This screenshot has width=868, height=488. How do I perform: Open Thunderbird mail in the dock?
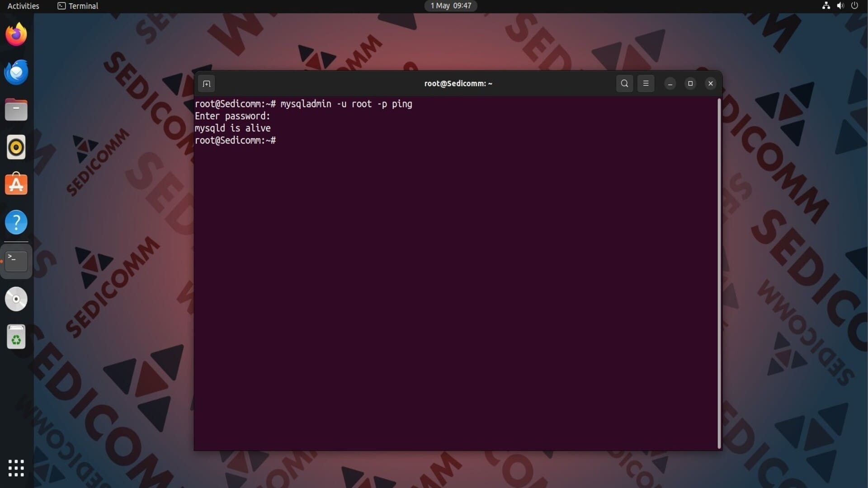point(16,72)
